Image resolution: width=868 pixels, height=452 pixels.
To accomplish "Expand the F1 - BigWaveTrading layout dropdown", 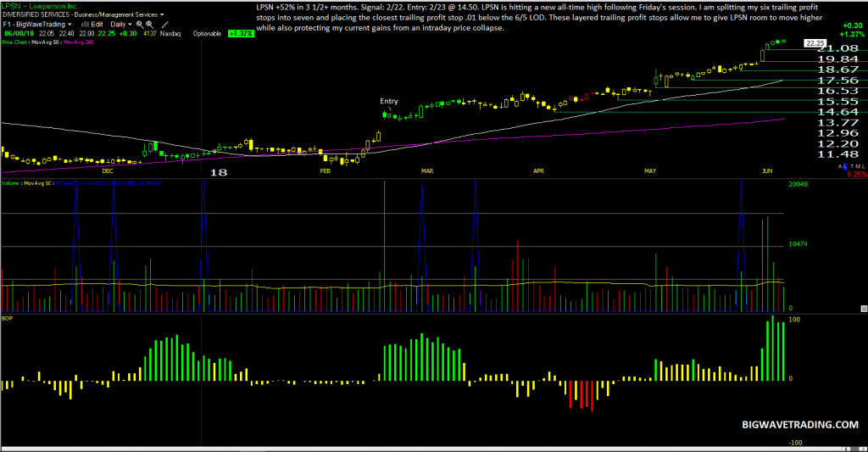I will (37, 25).
